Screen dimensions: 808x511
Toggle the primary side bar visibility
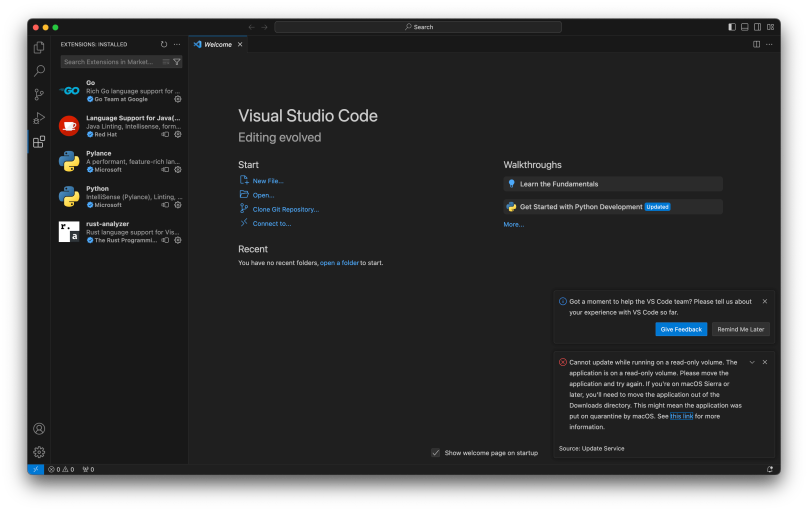point(732,27)
